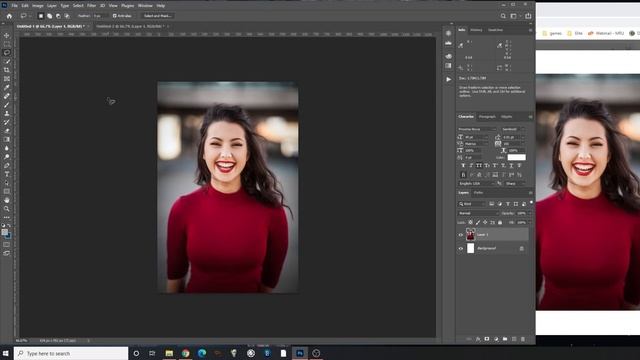Open the File menu

[14, 6]
